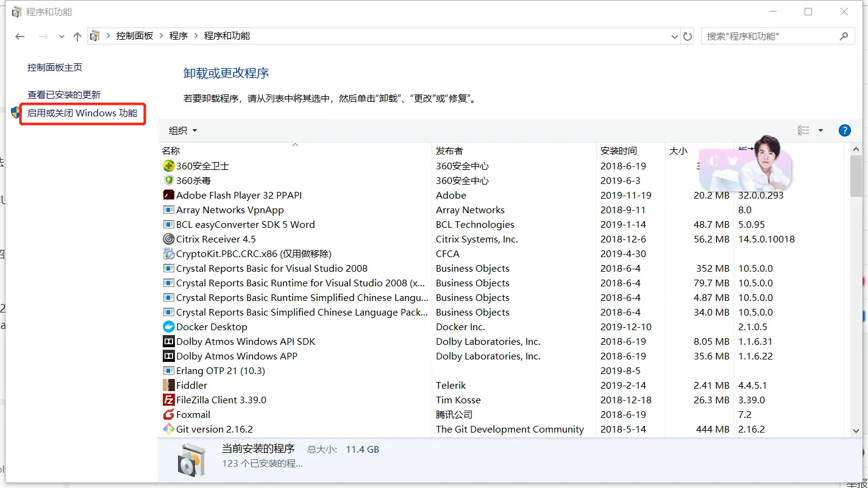This screenshot has width=868, height=488.
Task: Expand the address bar history dropdown
Action: click(x=675, y=37)
